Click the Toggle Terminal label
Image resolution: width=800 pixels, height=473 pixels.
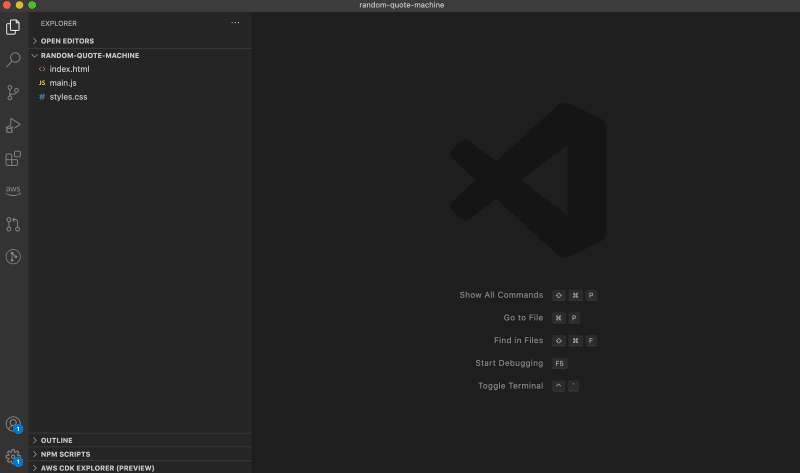510,386
